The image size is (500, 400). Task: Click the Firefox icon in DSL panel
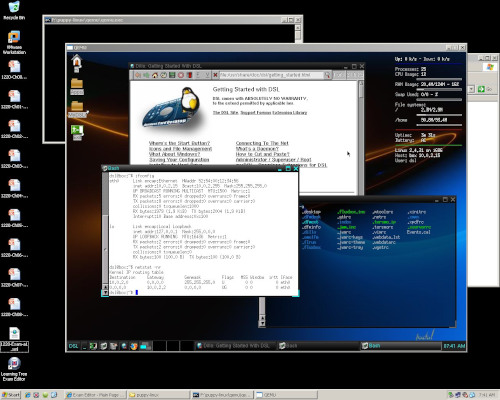coord(134,346)
